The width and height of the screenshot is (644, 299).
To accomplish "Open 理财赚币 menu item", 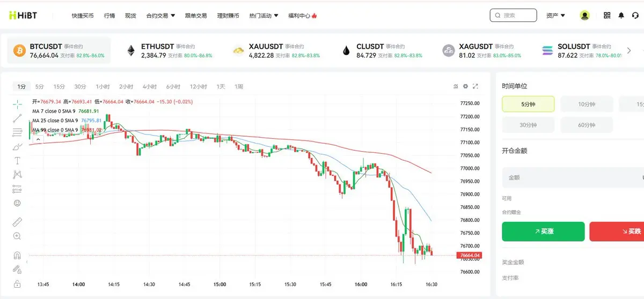I will tap(228, 16).
